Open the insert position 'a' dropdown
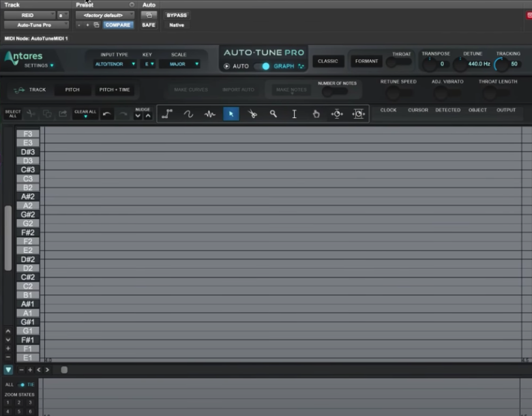Viewport: 532px width, 416px height. pyautogui.click(x=63, y=15)
